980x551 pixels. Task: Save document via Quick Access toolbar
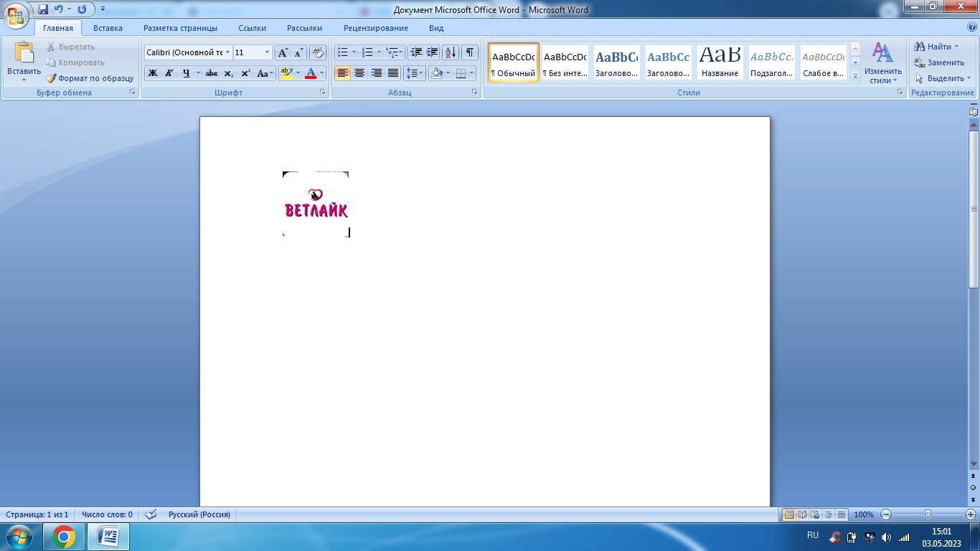pos(43,9)
